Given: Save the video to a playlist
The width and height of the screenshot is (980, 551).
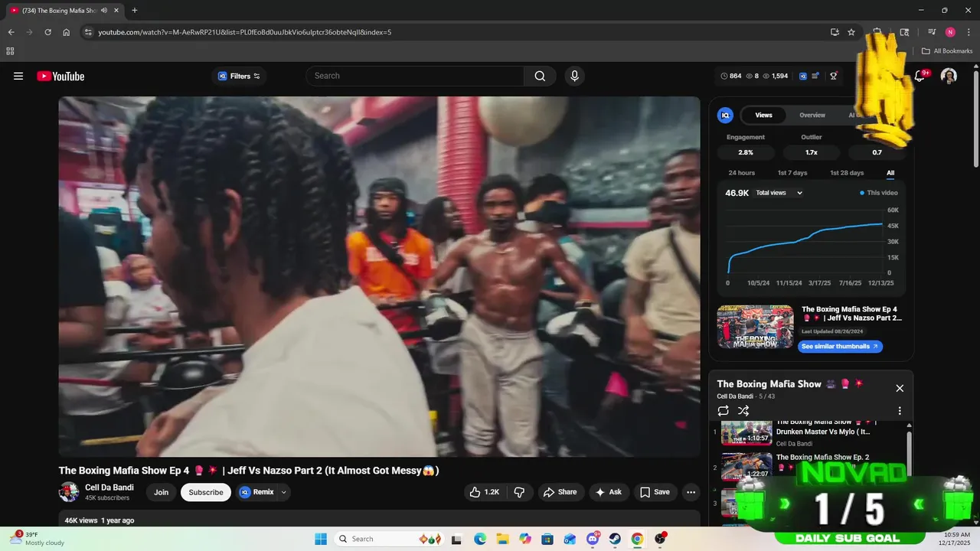Looking at the screenshot, I should point(655,492).
